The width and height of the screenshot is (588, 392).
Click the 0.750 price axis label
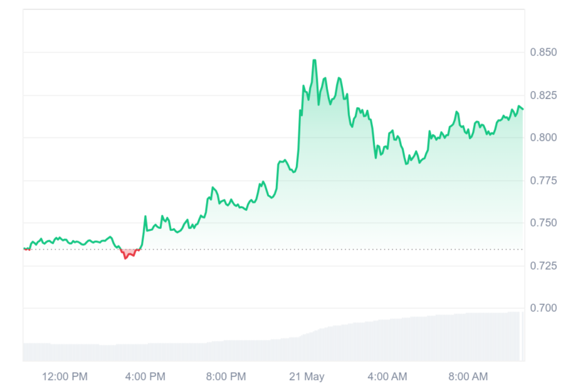(x=543, y=223)
